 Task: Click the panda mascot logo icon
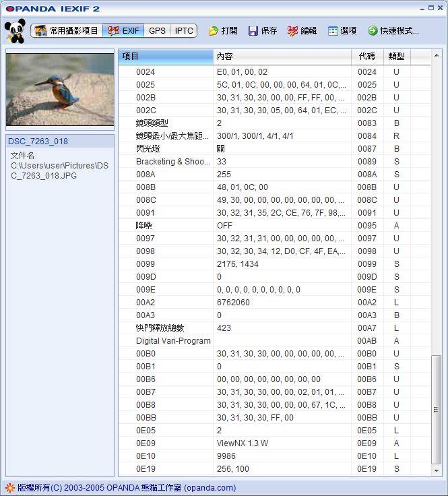point(15,31)
